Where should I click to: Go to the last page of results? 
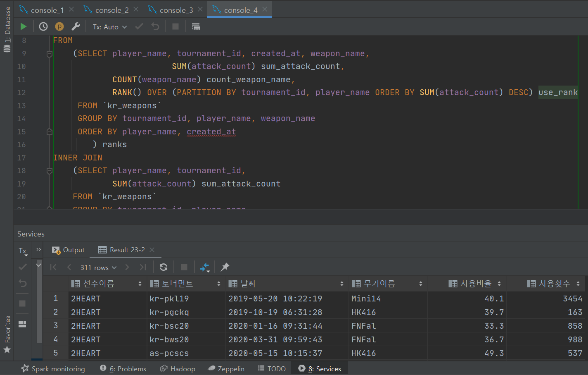(143, 267)
